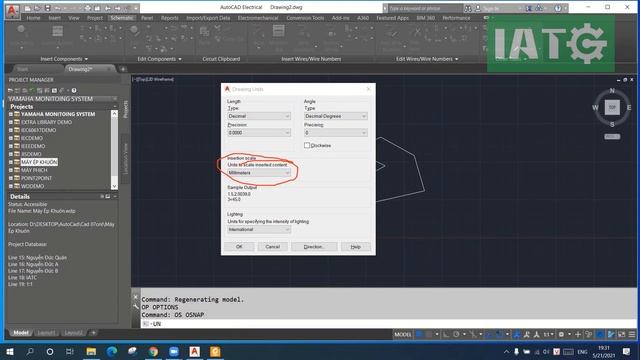Click the Direction button

coord(314,247)
